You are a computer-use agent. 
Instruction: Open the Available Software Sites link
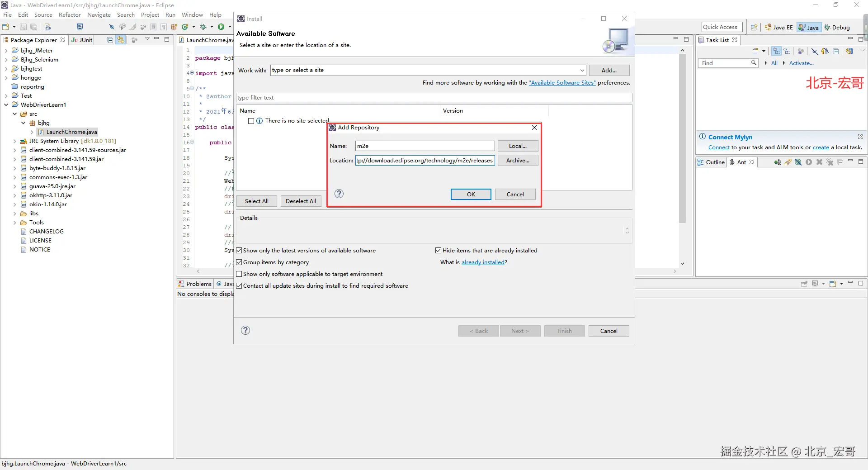[x=562, y=83]
